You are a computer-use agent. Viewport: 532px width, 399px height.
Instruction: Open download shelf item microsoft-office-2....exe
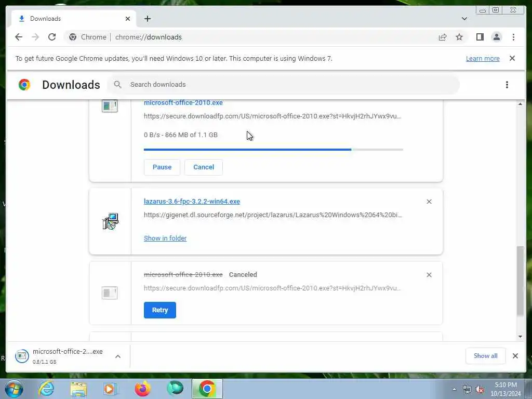[59, 356]
